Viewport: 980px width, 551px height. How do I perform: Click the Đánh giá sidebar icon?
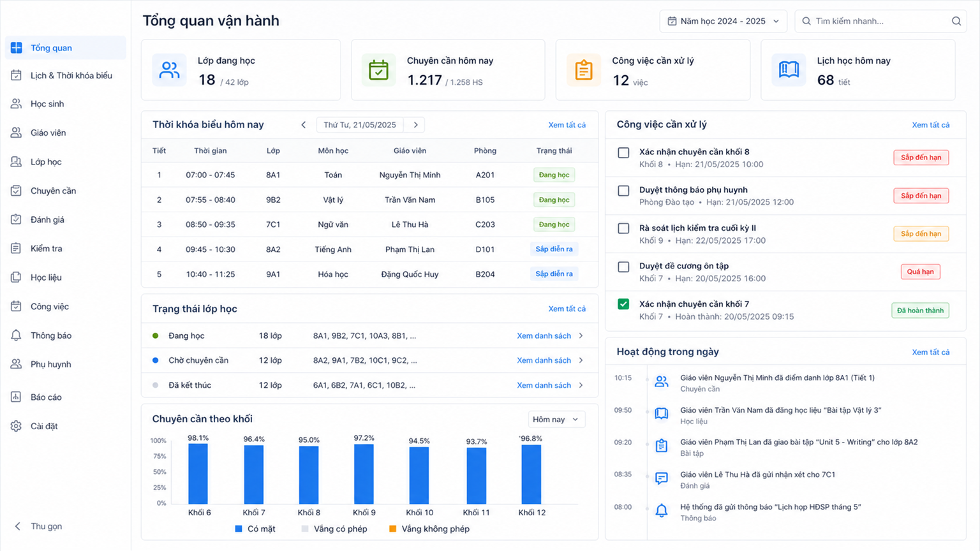coord(17,219)
